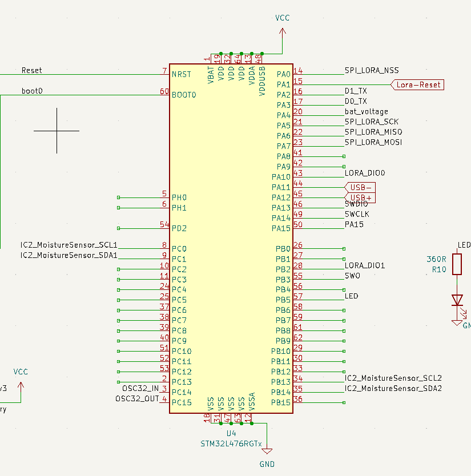
Task: Click the unconnected endpoint on PB15 wire
Action: (344, 402)
